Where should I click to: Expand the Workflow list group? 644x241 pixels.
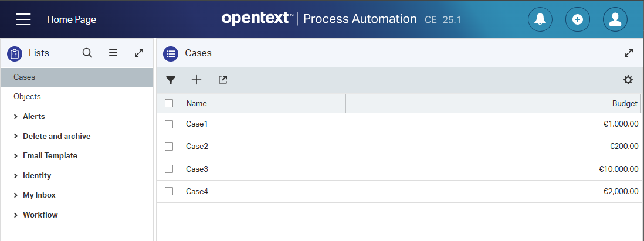click(x=16, y=215)
